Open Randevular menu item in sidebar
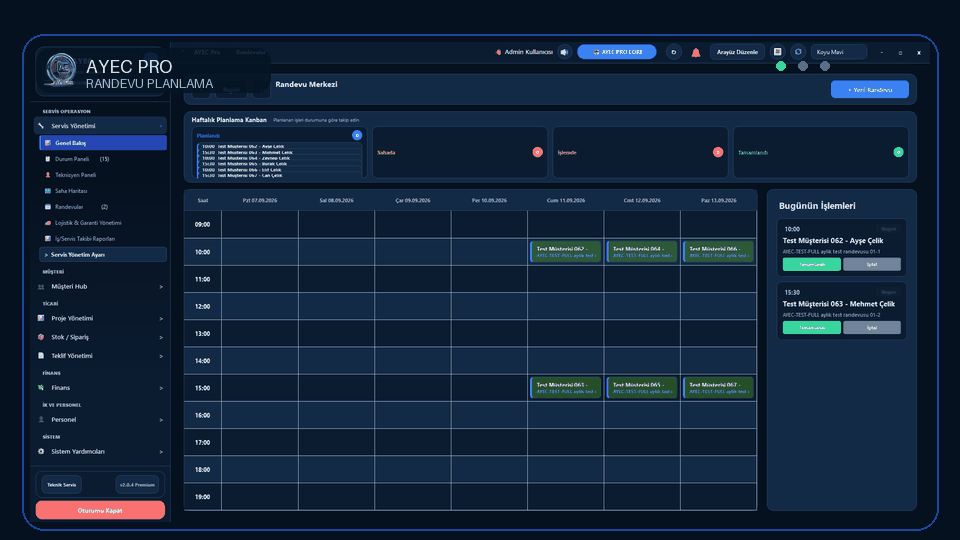The width and height of the screenshot is (960, 540). pos(103,207)
